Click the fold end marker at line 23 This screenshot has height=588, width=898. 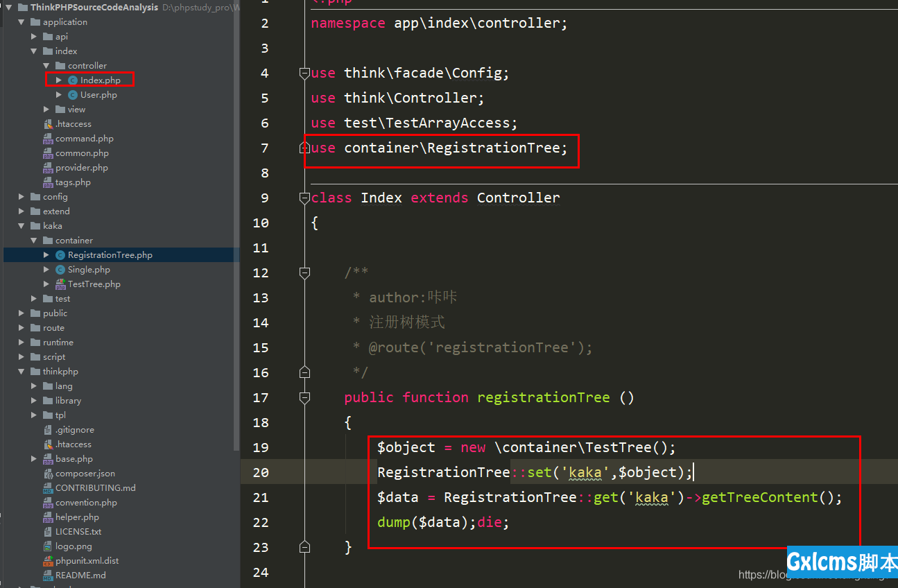[x=304, y=547]
